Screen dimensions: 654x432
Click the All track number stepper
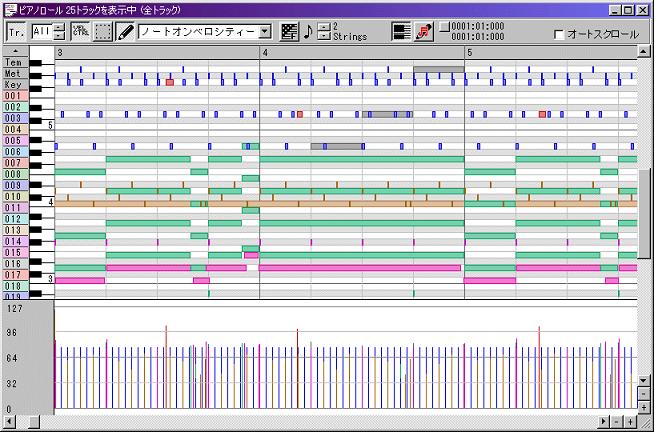pos(58,32)
